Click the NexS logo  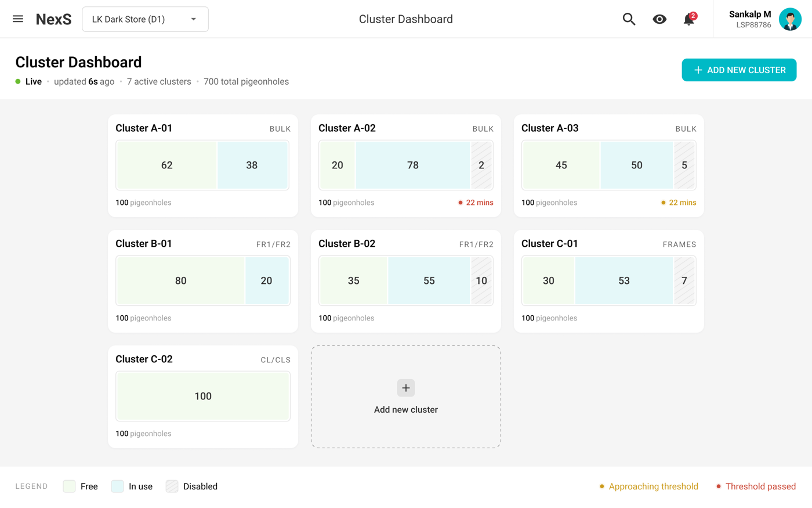[x=53, y=19]
